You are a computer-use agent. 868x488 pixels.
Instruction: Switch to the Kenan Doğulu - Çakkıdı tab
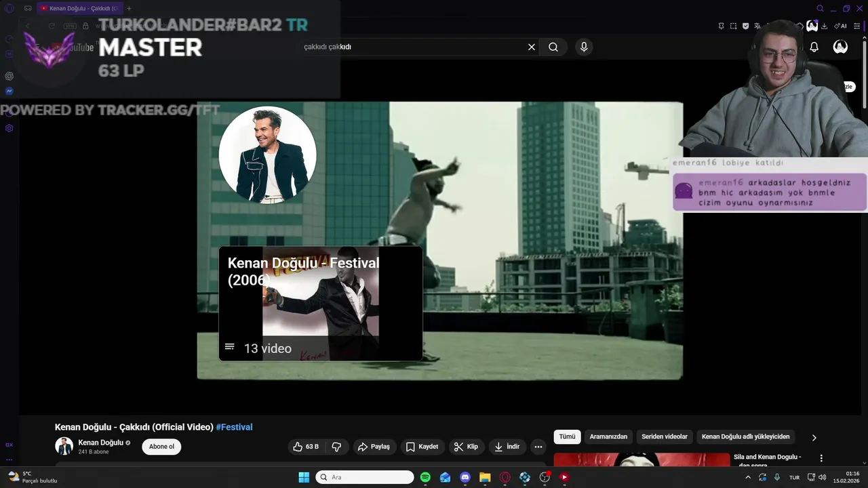click(79, 8)
